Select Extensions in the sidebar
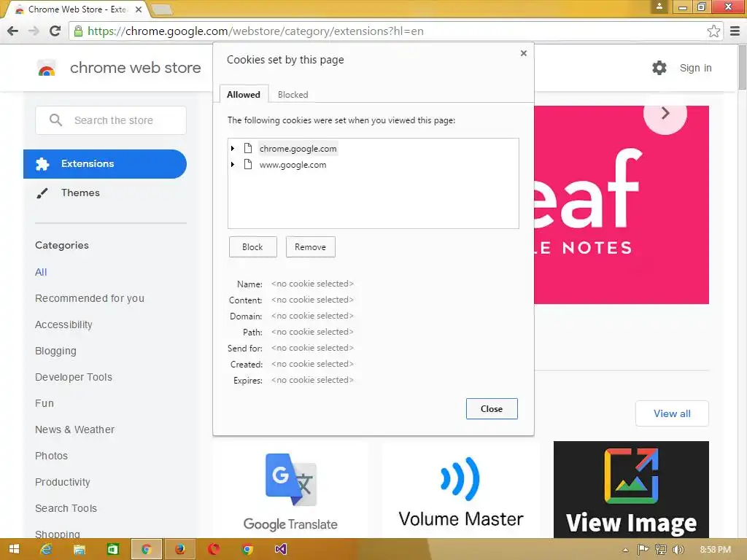 [x=105, y=164]
